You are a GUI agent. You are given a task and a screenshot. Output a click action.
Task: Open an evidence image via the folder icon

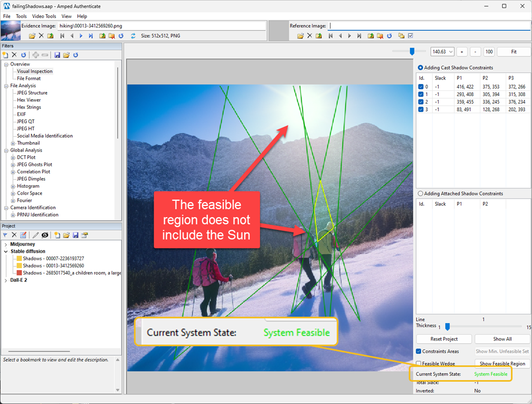click(32, 36)
